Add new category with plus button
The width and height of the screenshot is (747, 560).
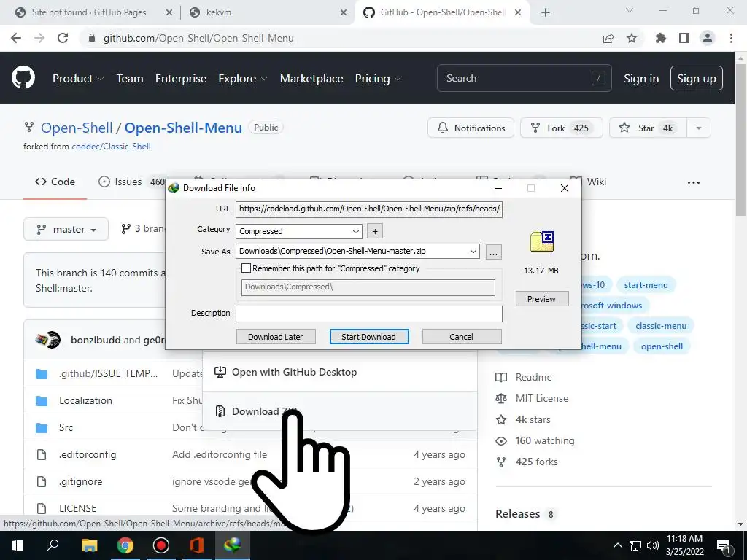[x=375, y=231]
